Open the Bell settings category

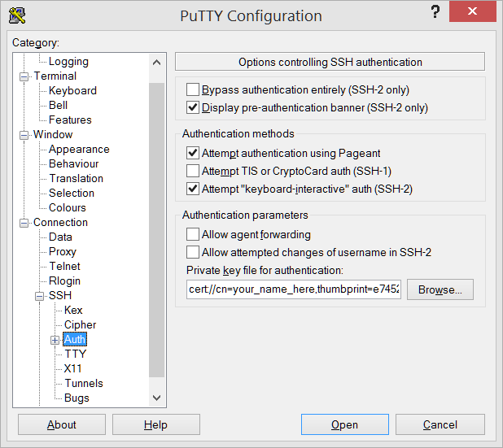click(x=58, y=106)
